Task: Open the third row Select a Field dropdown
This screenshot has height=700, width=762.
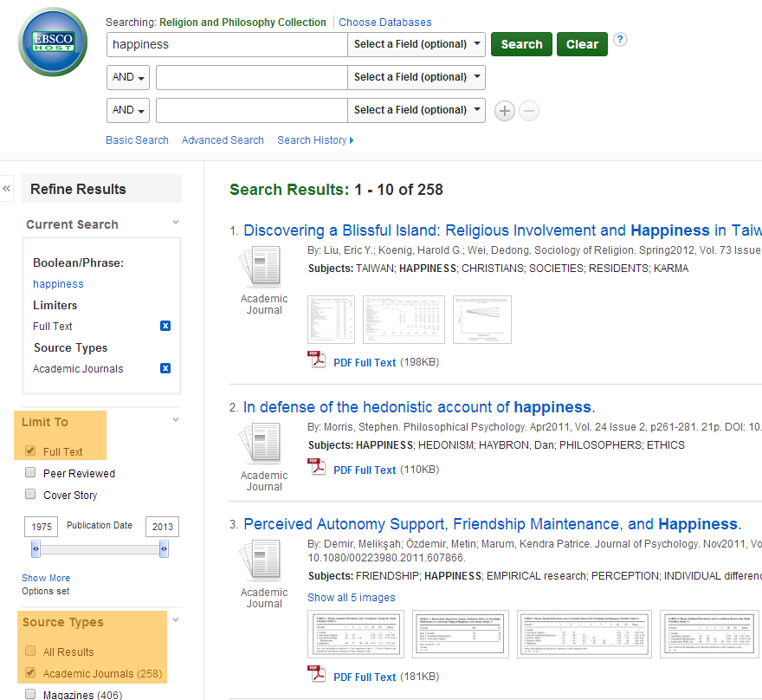Action: click(417, 110)
